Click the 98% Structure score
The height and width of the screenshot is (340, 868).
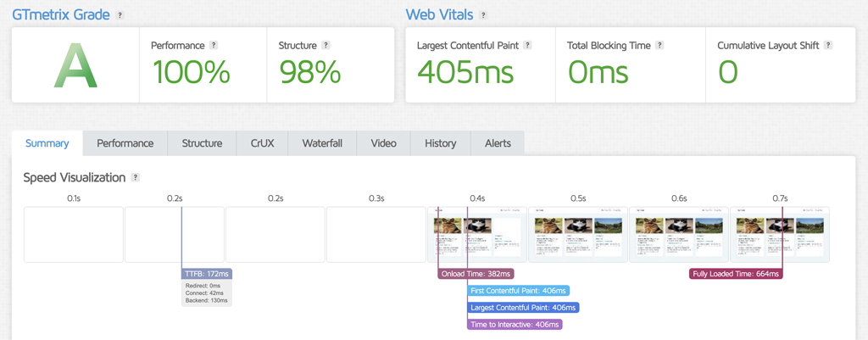coord(310,72)
